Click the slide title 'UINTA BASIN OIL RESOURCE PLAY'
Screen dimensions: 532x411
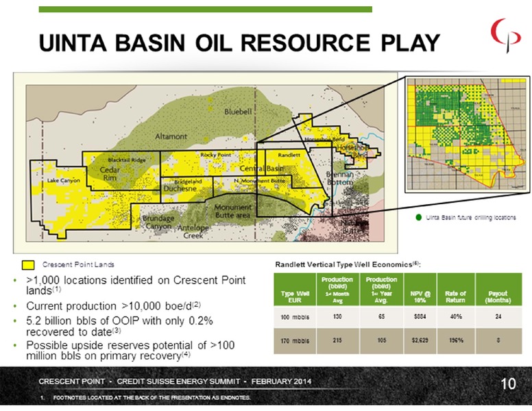coord(239,42)
